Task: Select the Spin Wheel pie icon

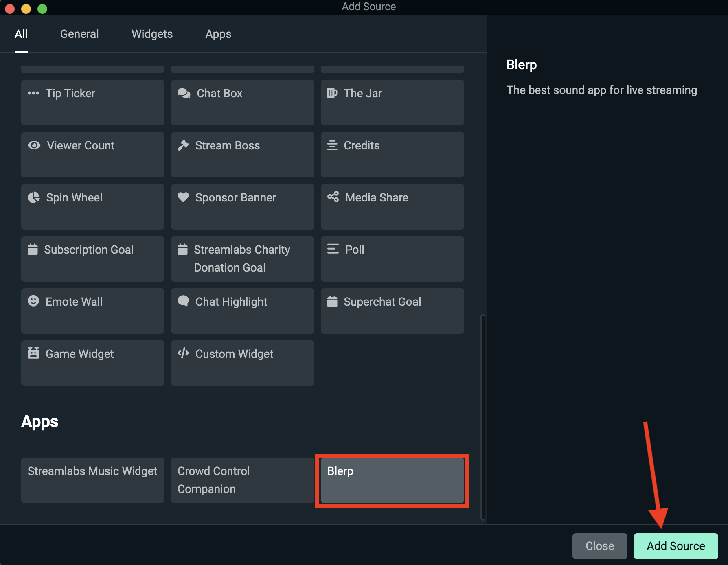Action: pos(34,197)
